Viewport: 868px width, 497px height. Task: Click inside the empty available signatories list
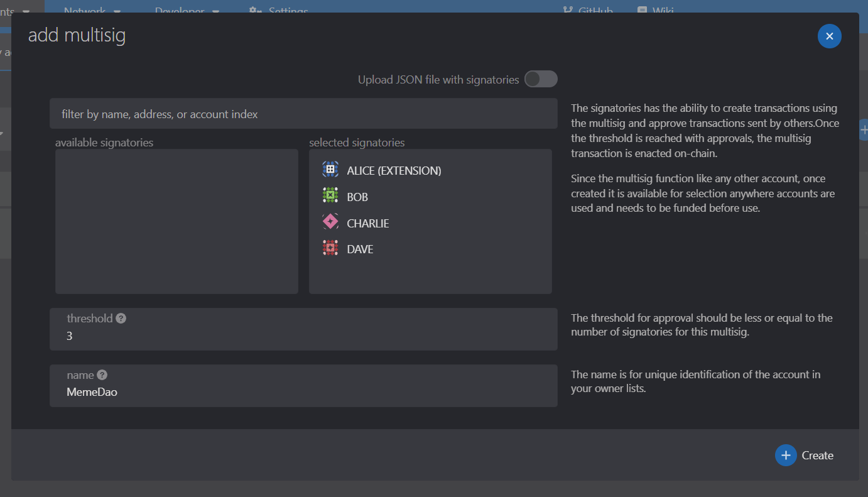176,221
